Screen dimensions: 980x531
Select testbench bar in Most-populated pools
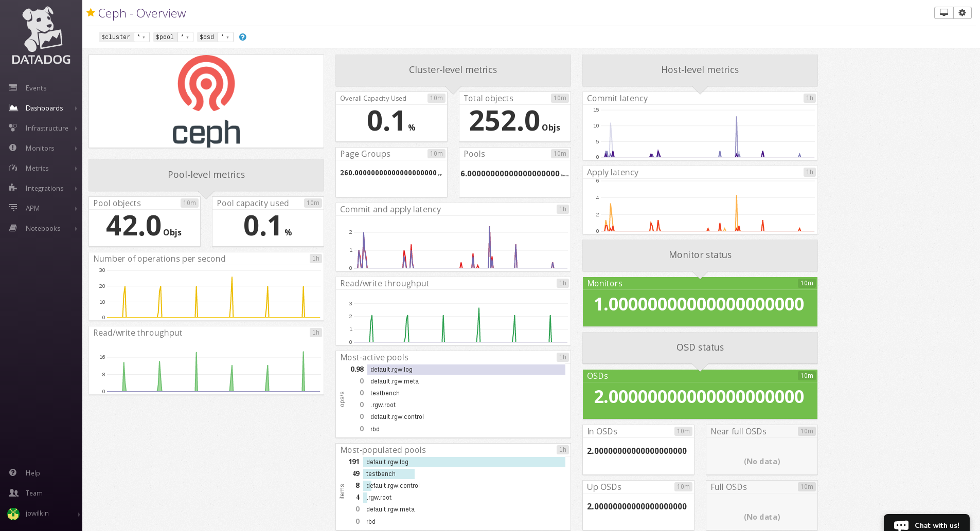389,474
